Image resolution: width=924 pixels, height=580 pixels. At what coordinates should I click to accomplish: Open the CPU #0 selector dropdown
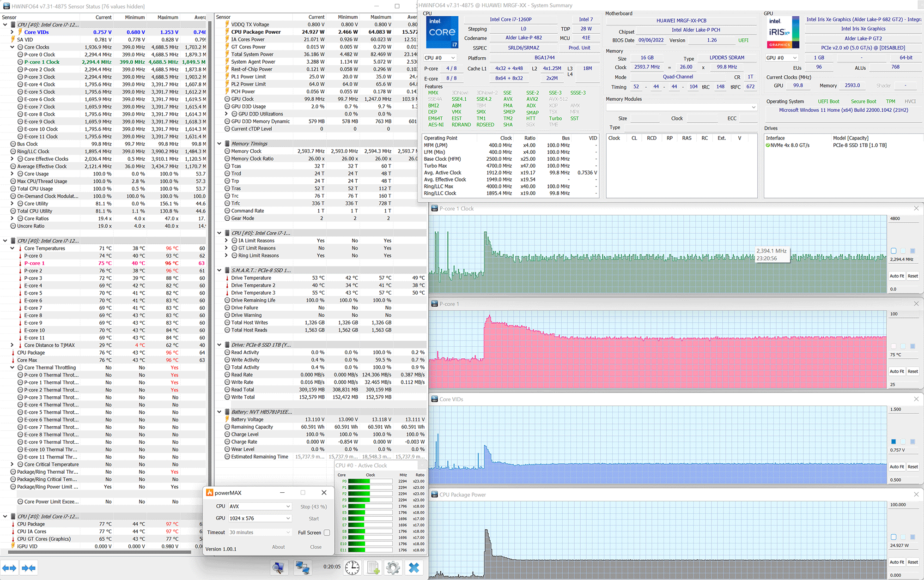click(x=440, y=58)
